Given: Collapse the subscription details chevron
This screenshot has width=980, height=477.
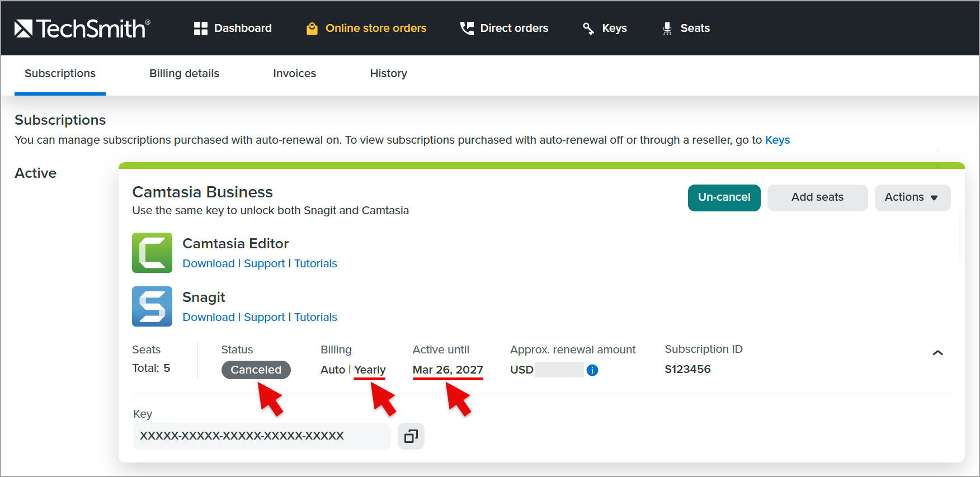Looking at the screenshot, I should 938,353.
